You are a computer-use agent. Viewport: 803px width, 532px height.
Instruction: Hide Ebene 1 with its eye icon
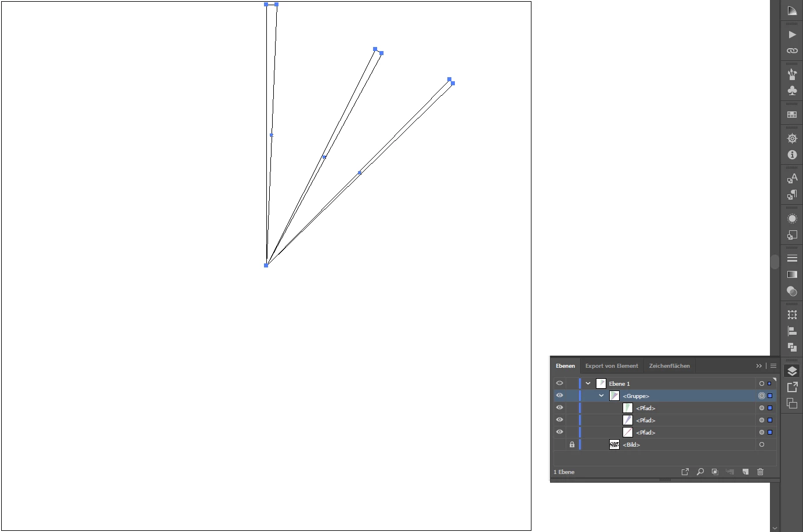pos(559,383)
